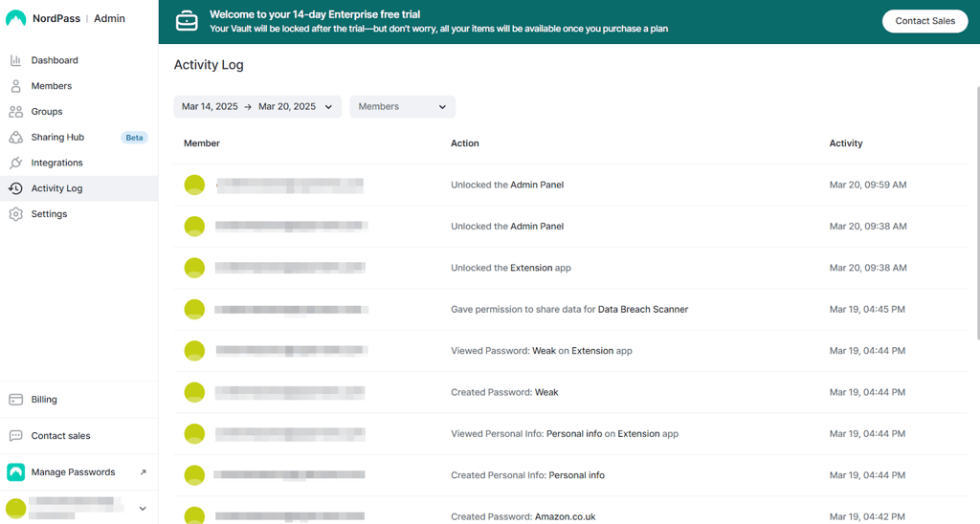This screenshot has height=524, width=980.
Task: Click "Viewed Password: Weak on Extension app"
Action: click(x=542, y=351)
